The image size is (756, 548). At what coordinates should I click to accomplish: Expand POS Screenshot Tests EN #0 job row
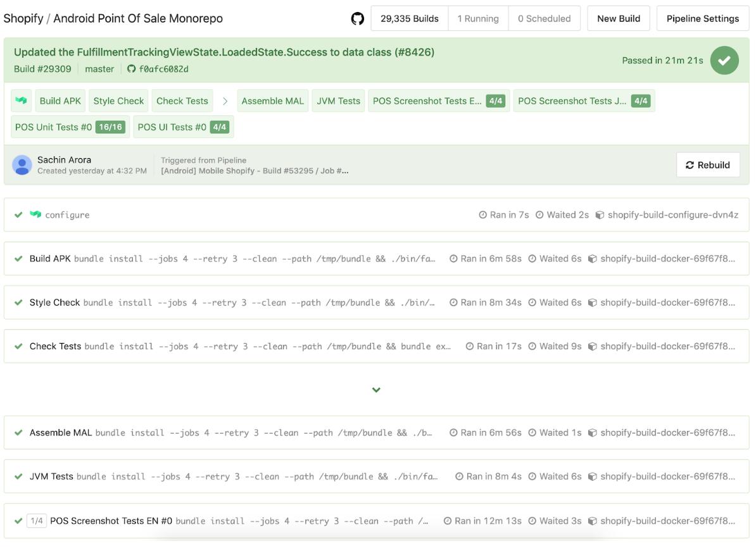tap(377, 521)
